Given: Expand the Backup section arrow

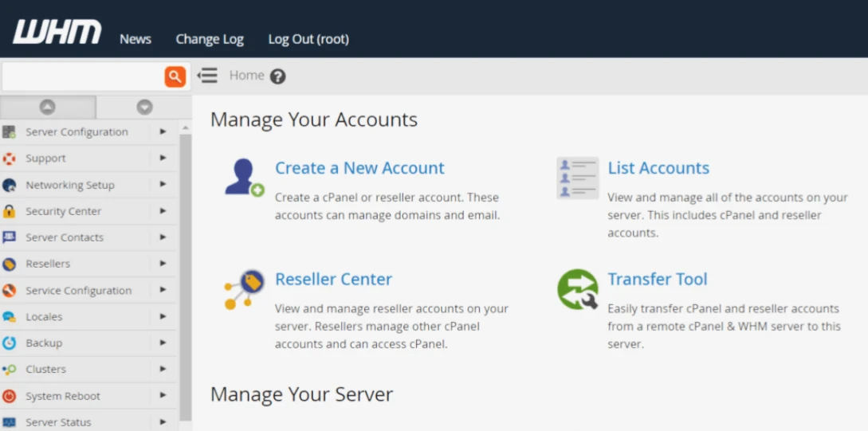Looking at the screenshot, I should tap(163, 343).
